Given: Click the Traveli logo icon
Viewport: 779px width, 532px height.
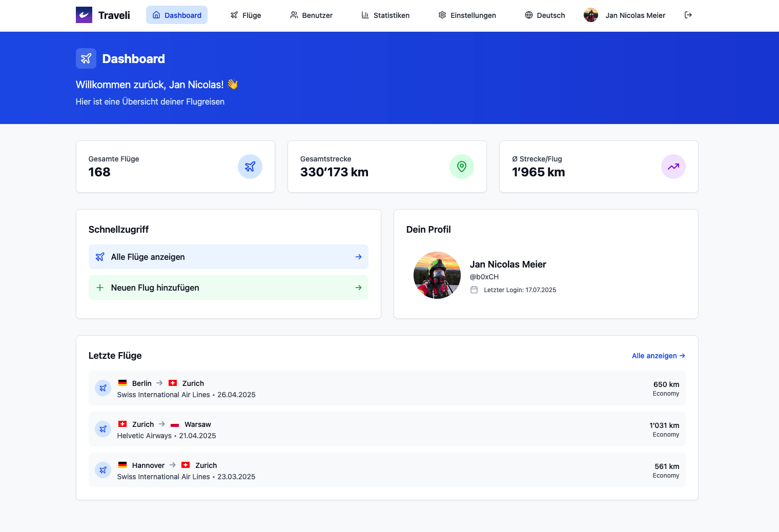Looking at the screenshot, I should [x=84, y=15].
